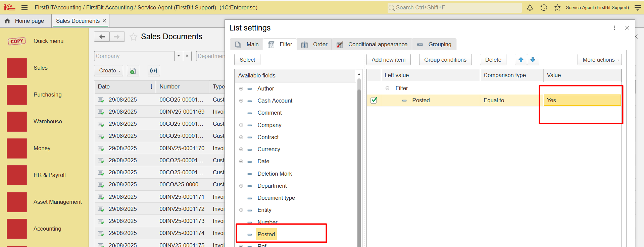
Task: Select the Comment field
Action: (269, 113)
